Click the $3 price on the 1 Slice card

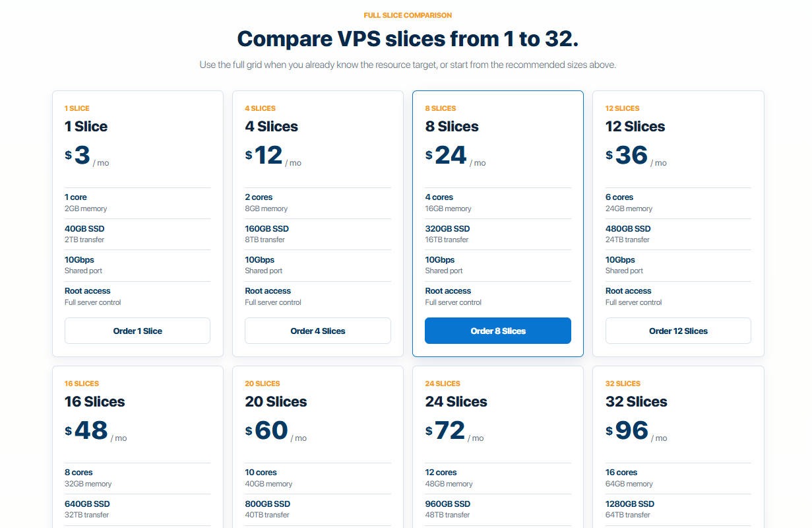pos(77,156)
